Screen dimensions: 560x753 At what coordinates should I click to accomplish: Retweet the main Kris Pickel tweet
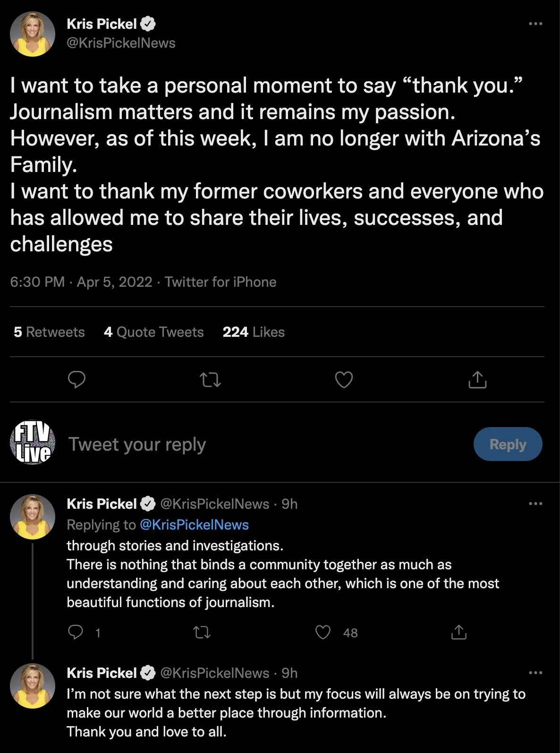click(210, 379)
